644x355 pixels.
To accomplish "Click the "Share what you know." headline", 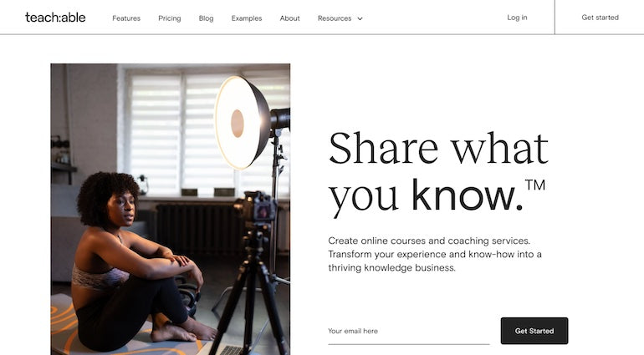I will click(437, 173).
